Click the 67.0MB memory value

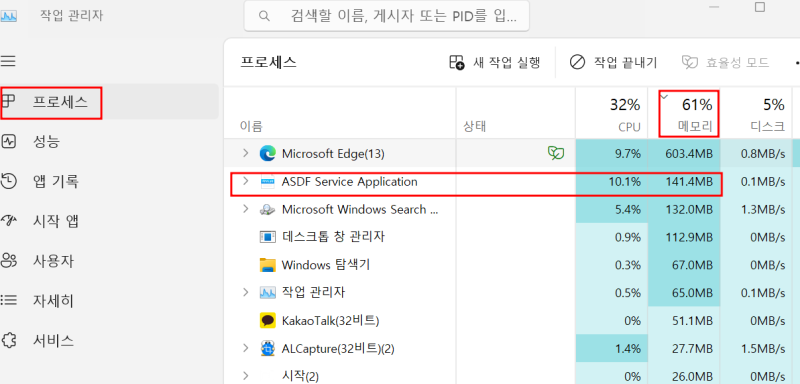pos(693,265)
